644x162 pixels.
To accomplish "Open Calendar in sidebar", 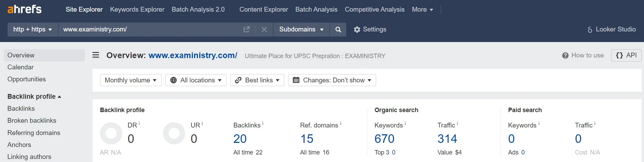I will [21, 67].
